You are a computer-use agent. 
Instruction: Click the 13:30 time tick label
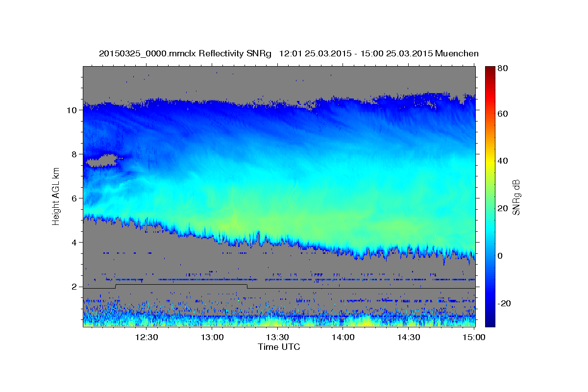coord(277,337)
